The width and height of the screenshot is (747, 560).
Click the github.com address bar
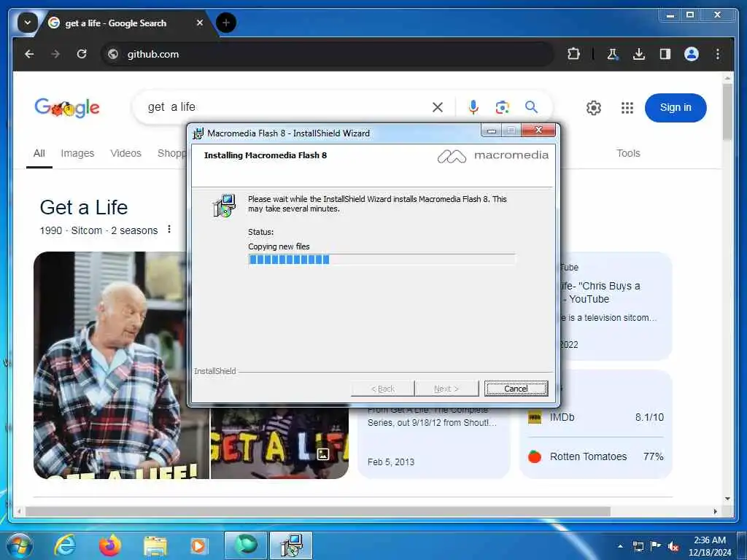tap(326, 54)
